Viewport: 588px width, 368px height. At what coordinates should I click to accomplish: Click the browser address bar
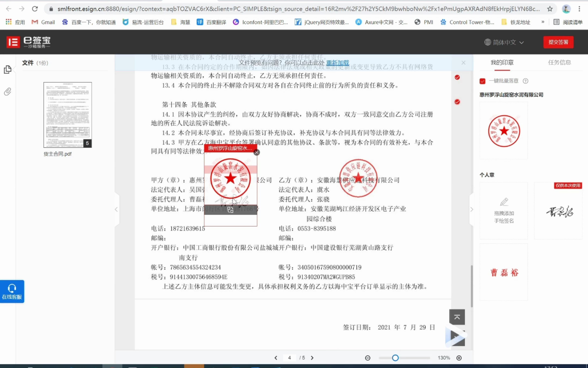click(298, 9)
